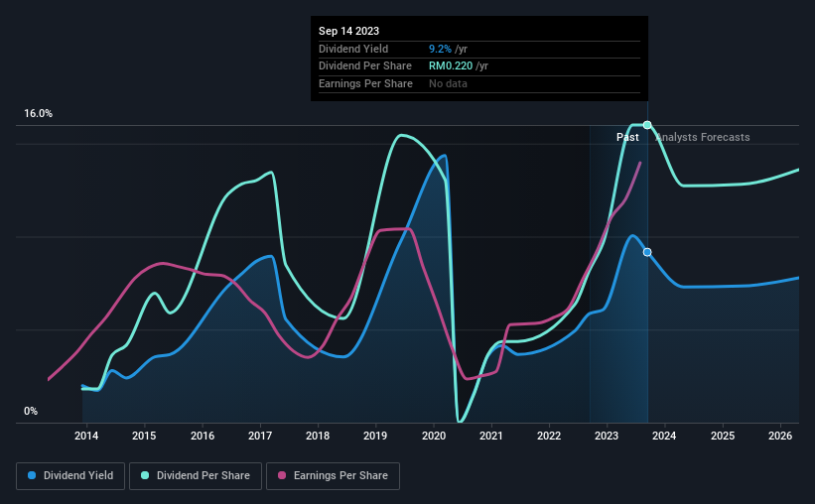Image resolution: width=815 pixels, height=504 pixels.
Task: Click the 2026 x-axis label
Action: point(780,436)
